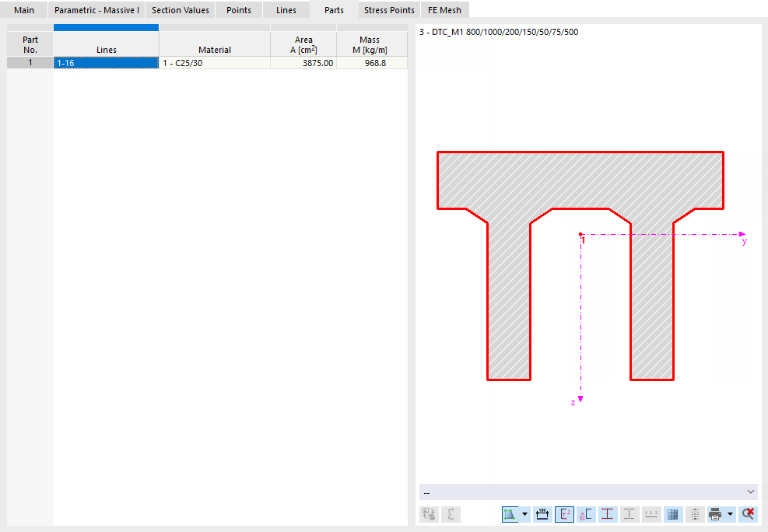Image resolution: width=768 pixels, height=532 pixels.
Task: Open the Parametric - Massive I tab
Action: tap(96, 10)
